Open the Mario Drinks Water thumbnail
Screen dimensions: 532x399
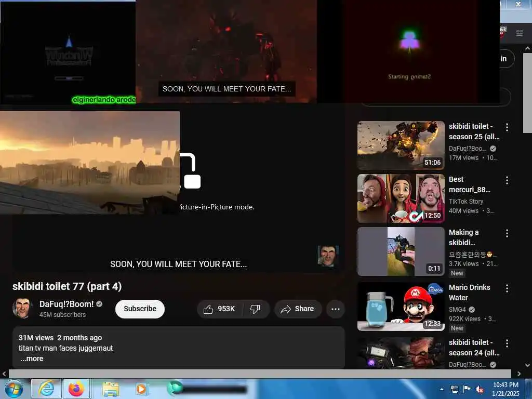coord(401,307)
